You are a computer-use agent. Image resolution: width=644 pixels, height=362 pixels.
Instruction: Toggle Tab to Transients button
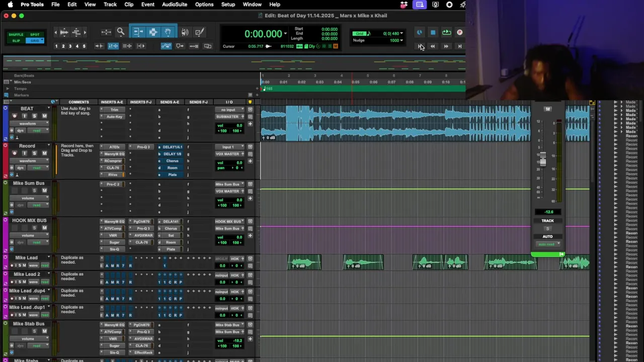[x=99, y=46]
